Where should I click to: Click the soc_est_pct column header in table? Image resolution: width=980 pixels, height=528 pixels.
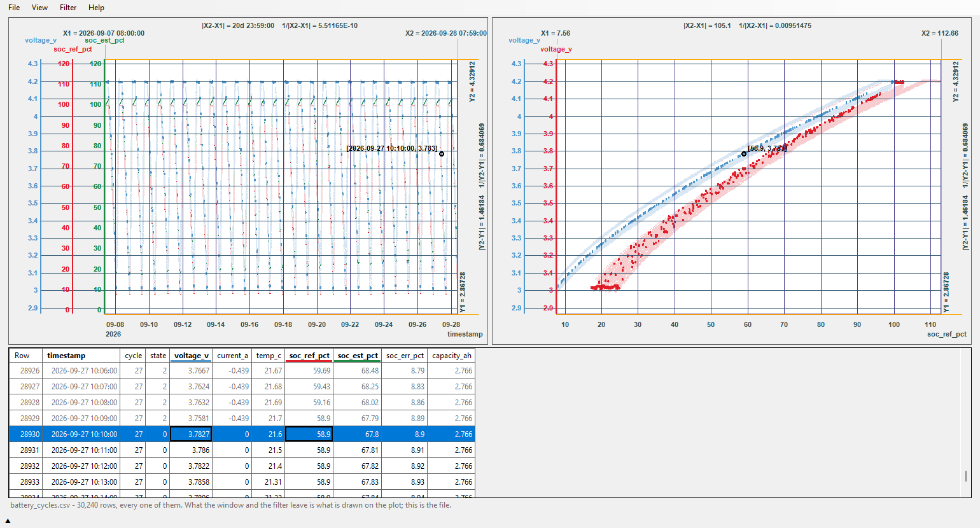tap(358, 356)
